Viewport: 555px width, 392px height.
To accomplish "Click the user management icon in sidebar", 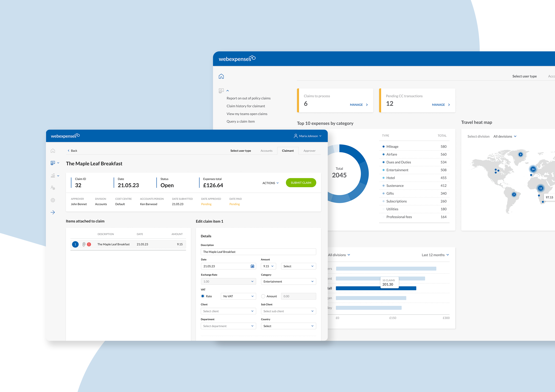I will [x=53, y=188].
